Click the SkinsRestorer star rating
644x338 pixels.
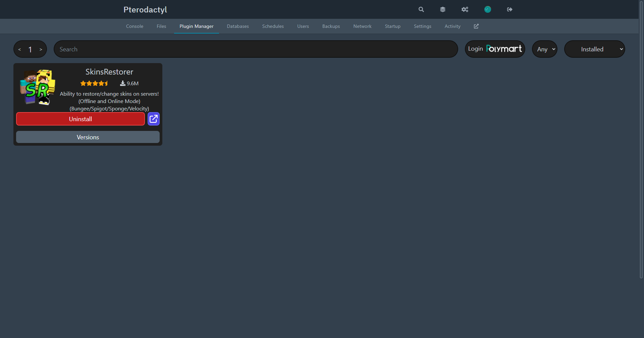point(94,83)
